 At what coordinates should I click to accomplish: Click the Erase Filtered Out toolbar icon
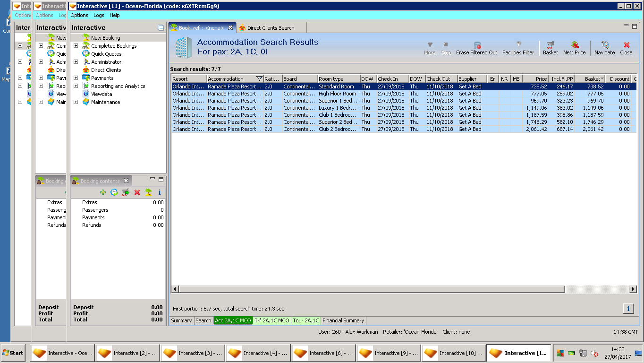[477, 45]
